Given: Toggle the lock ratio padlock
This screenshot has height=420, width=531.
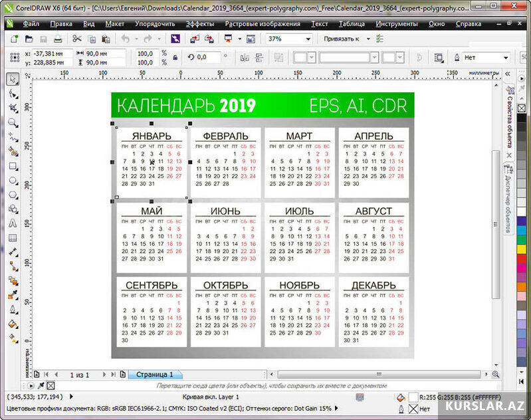Looking at the screenshot, I should 175,58.
